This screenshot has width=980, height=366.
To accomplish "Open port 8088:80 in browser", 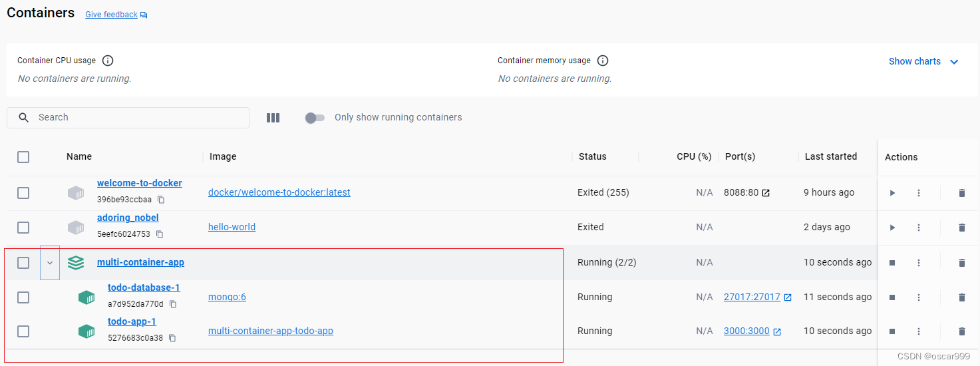I will (x=741, y=193).
